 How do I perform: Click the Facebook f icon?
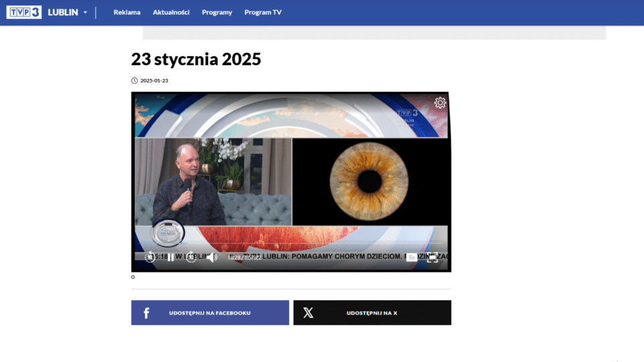(146, 313)
